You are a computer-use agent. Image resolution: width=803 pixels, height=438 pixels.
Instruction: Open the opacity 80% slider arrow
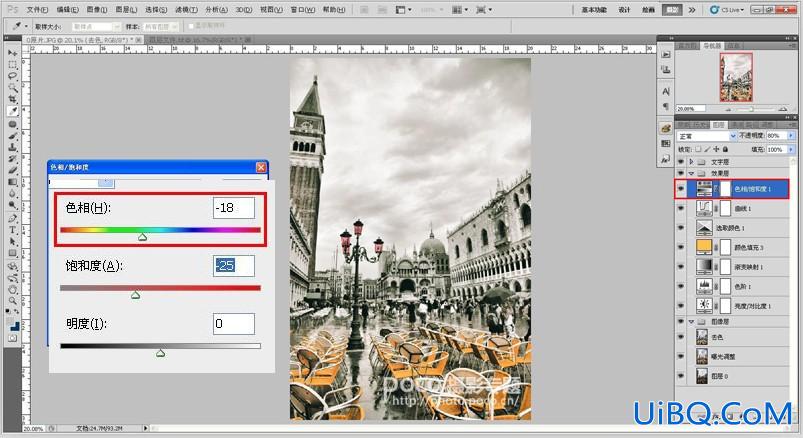tap(791, 136)
